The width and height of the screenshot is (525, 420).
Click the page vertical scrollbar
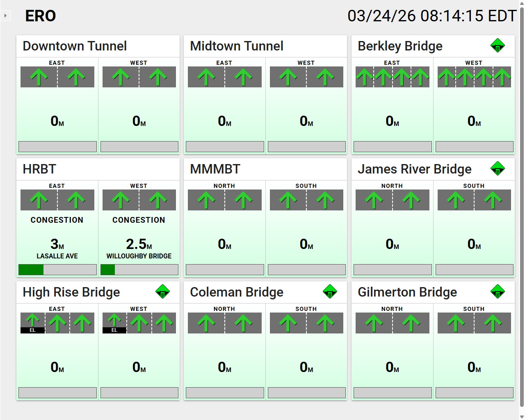pyautogui.click(x=522, y=205)
